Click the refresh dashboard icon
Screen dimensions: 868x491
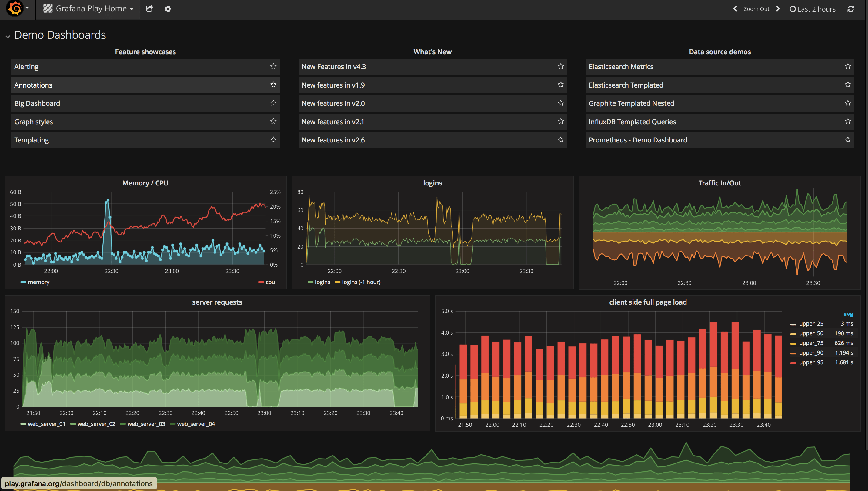[x=850, y=9]
